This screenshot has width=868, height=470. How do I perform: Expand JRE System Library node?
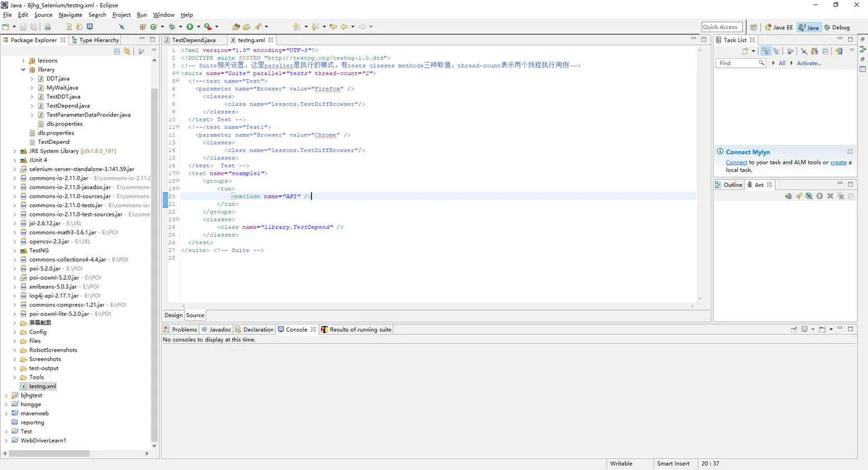pyautogui.click(x=15, y=151)
